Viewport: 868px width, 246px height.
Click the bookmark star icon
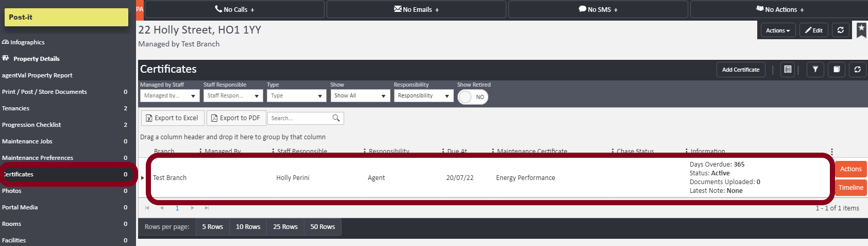[861, 29]
